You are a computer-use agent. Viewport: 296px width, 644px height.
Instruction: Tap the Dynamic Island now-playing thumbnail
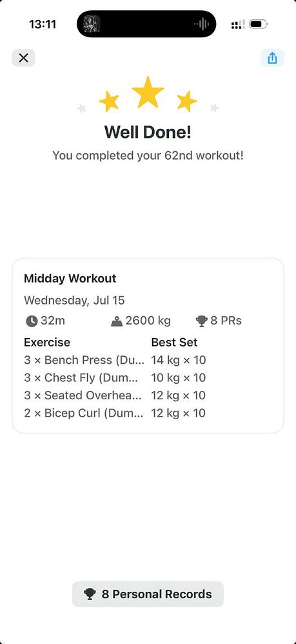[92, 24]
